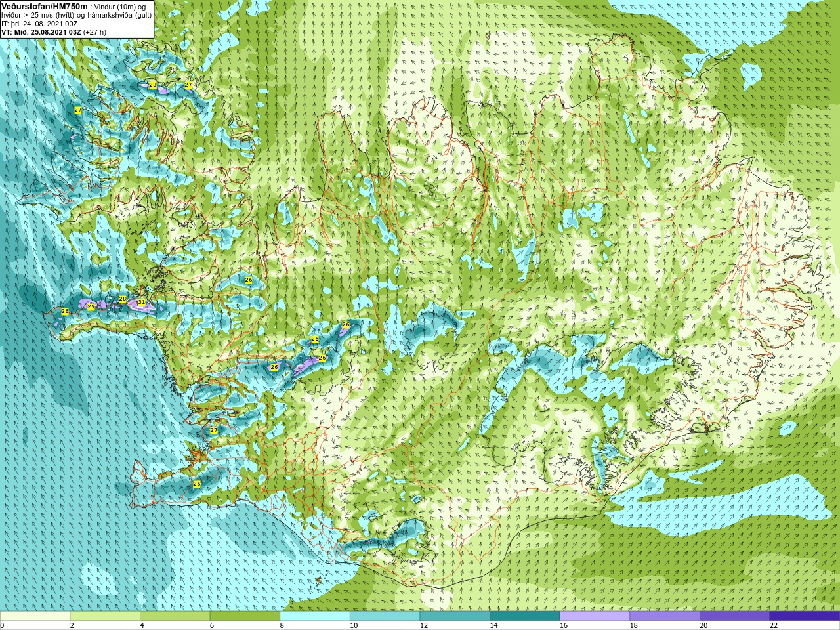This screenshot has height=630, width=840.
Task: Click the legend scale value 8
Action: coord(282,625)
